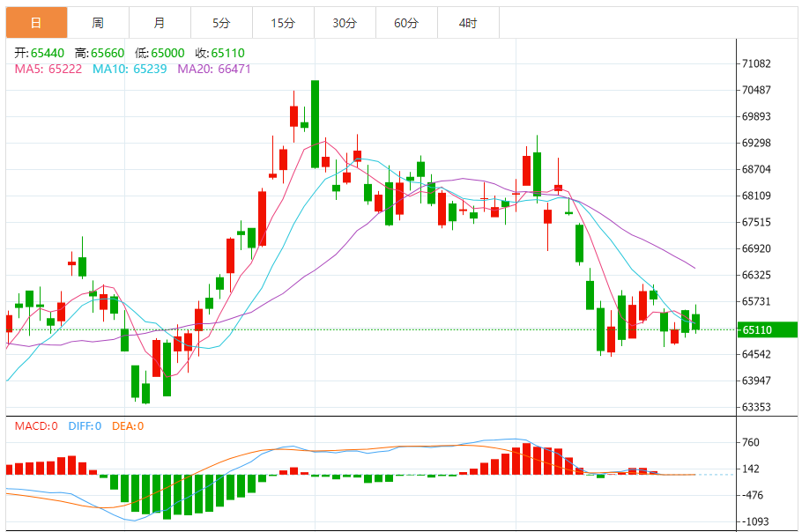Click the 67515 price axis label
This screenshot has height=532, width=802.
point(756,222)
